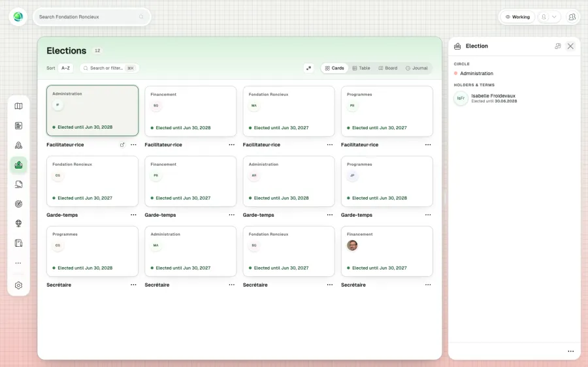Open more options for Fondation Roncieux Facilitateur·rice card
Image resolution: width=588 pixels, height=367 pixels.
click(330, 145)
